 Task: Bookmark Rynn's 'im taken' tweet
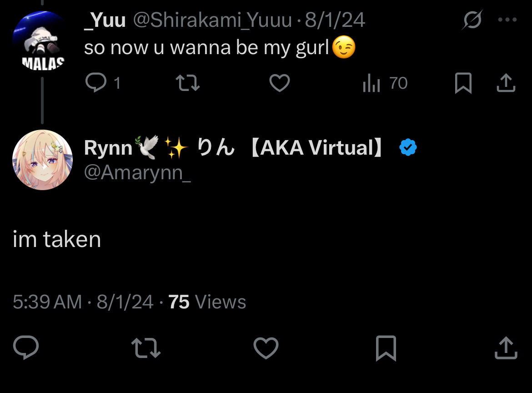[386, 348]
